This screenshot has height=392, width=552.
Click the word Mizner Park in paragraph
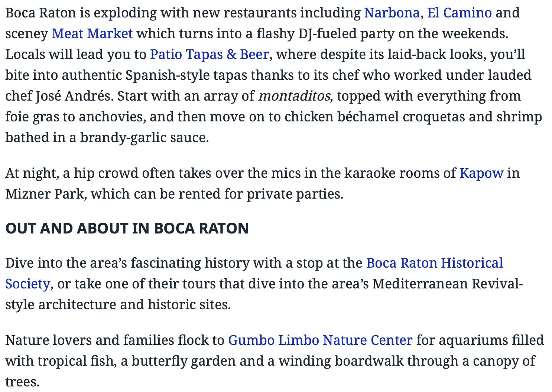(44, 194)
